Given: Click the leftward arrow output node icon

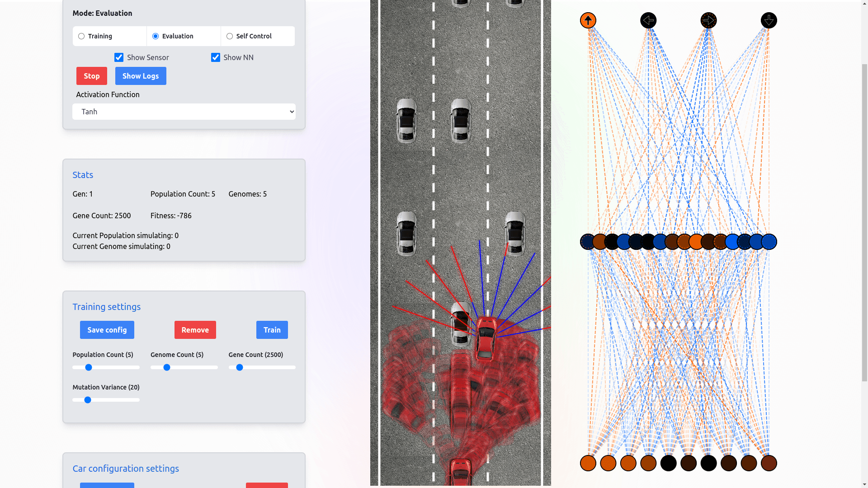Looking at the screenshot, I should [x=649, y=20].
